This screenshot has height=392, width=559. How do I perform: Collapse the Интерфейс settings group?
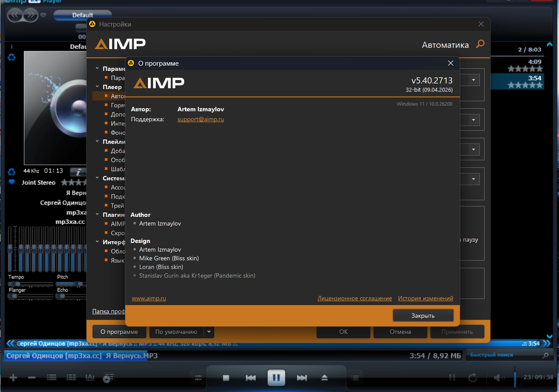98,242
